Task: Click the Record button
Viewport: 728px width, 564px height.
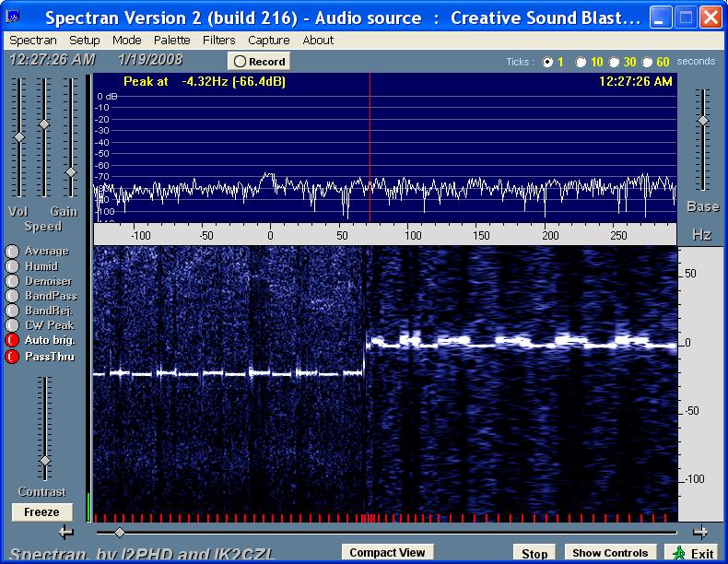Action: [x=259, y=61]
